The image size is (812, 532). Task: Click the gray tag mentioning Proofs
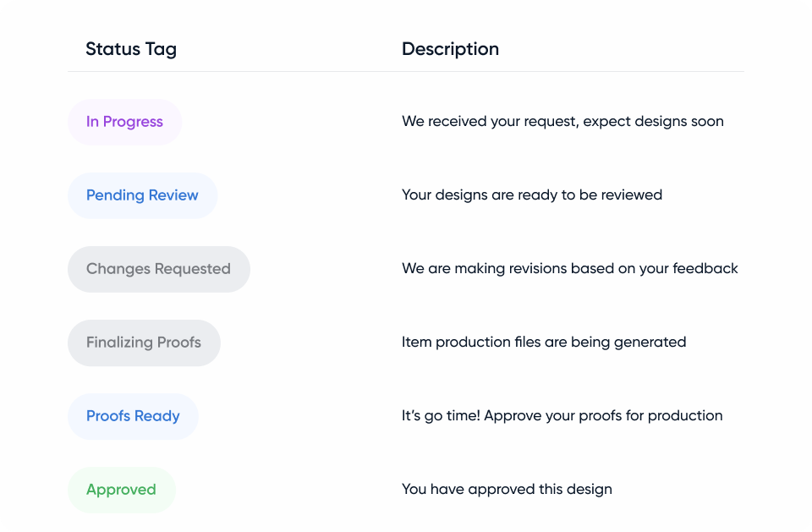(144, 343)
